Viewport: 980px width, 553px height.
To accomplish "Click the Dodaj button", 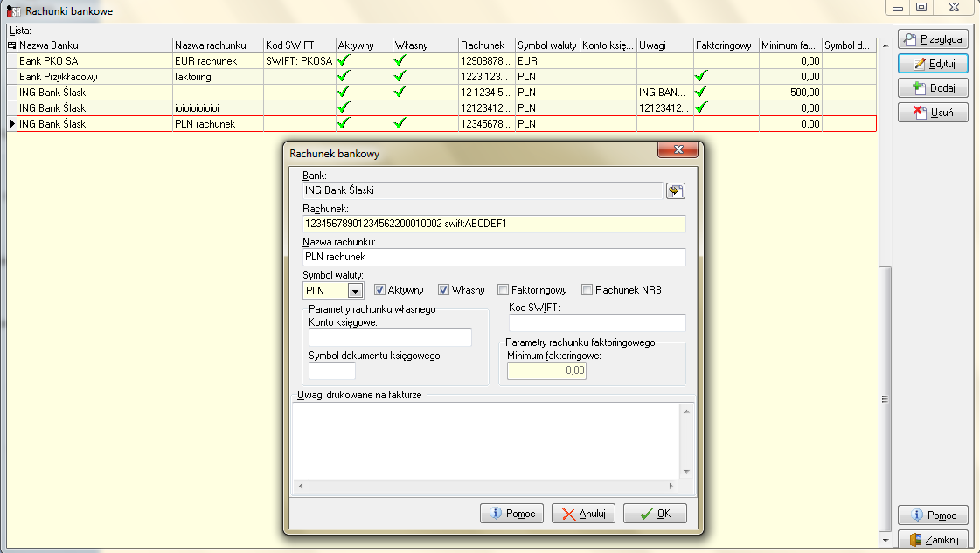I will pos(933,88).
